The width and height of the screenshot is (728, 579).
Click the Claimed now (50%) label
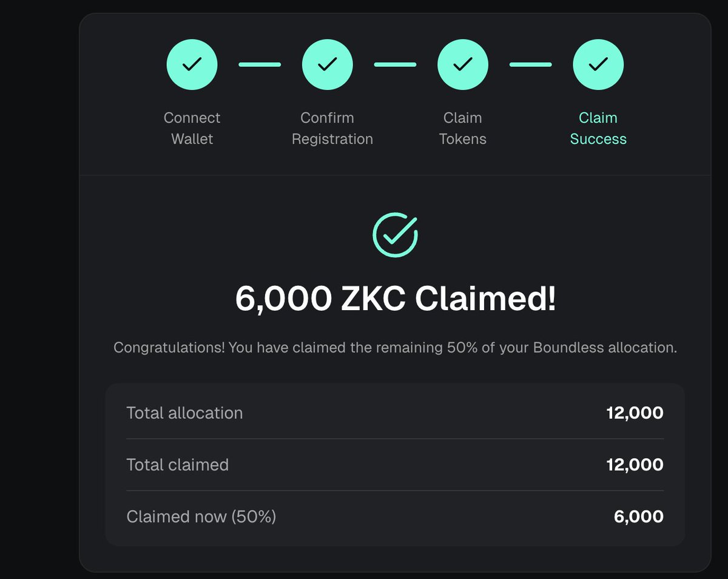(201, 516)
